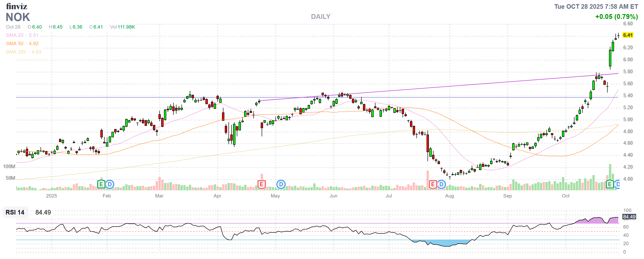Click the red July earnings E marker
644x259 pixels.
(x=433, y=185)
